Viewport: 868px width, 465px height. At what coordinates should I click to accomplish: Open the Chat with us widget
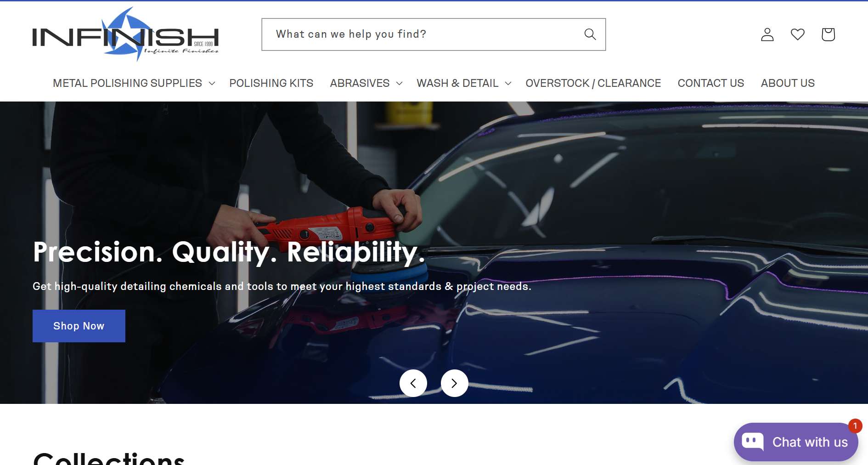coord(796,442)
